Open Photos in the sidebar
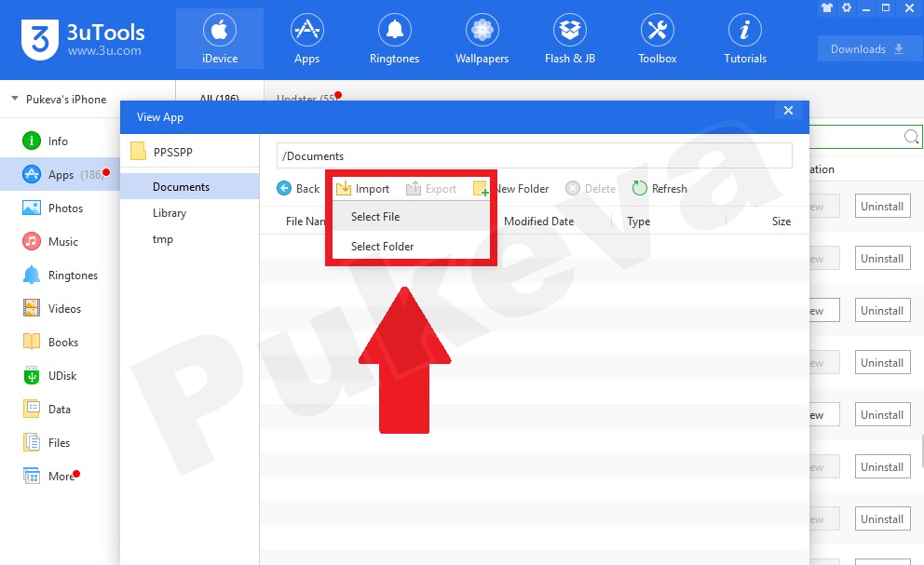Image resolution: width=924 pixels, height=565 pixels. point(59,208)
